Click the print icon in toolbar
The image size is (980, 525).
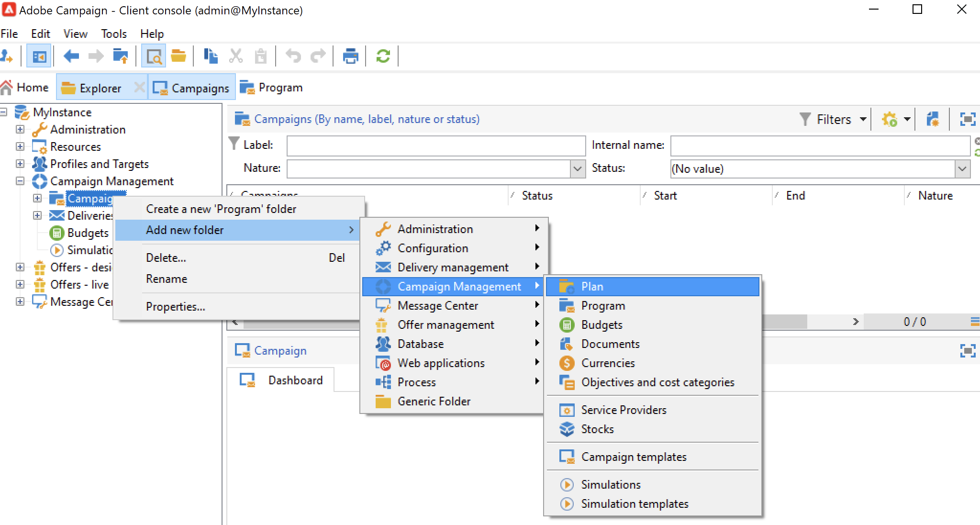pos(350,56)
